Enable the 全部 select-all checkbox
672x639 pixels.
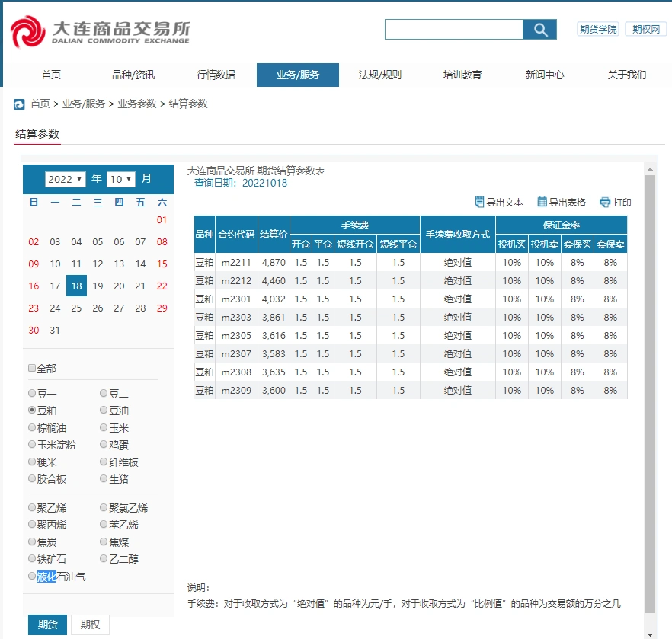click(31, 368)
